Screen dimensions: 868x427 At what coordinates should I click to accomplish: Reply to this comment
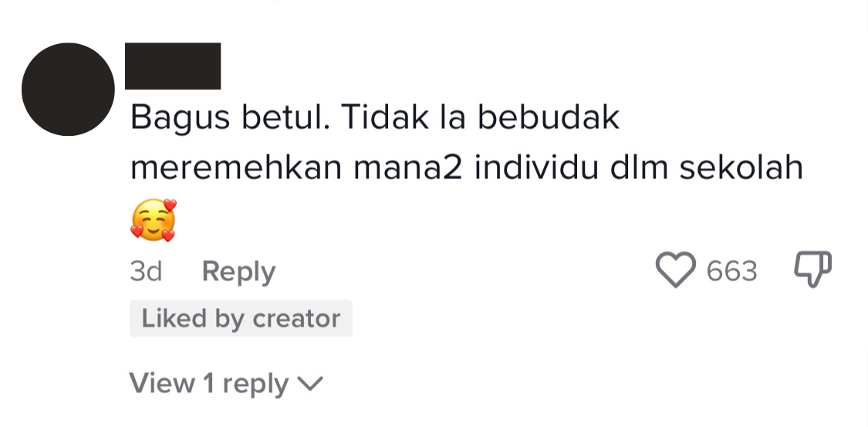click(238, 272)
